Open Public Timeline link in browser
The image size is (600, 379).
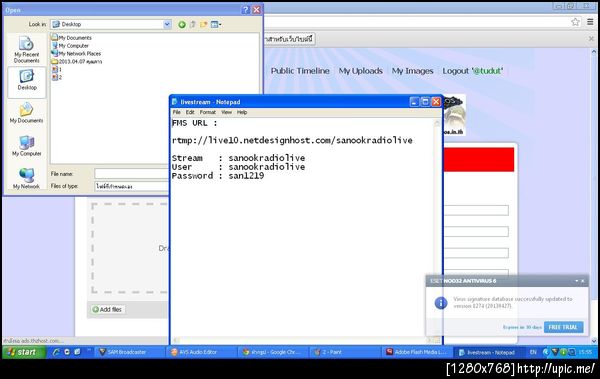coord(300,71)
